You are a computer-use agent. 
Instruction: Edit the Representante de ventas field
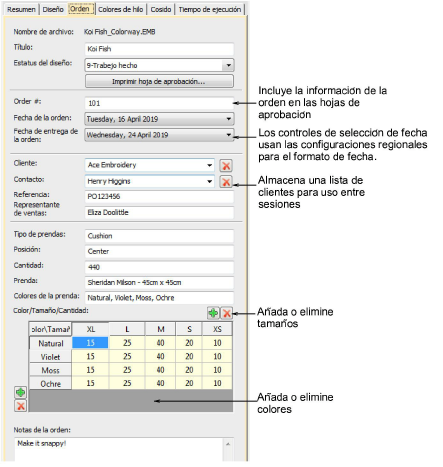[159, 213]
